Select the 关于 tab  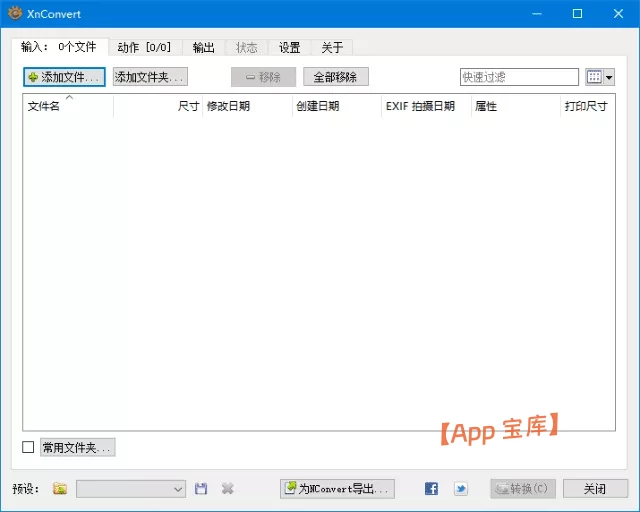[332, 47]
